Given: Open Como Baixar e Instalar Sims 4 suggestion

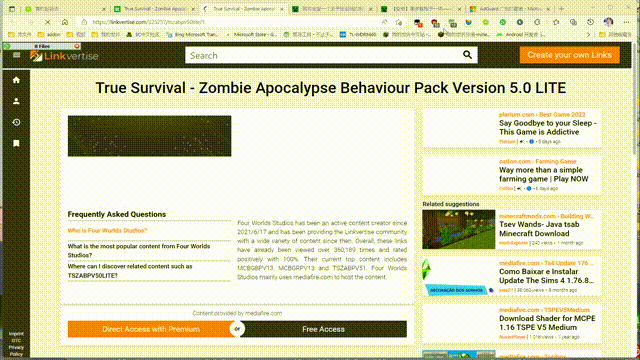Looking at the screenshot, I should click(546, 276).
